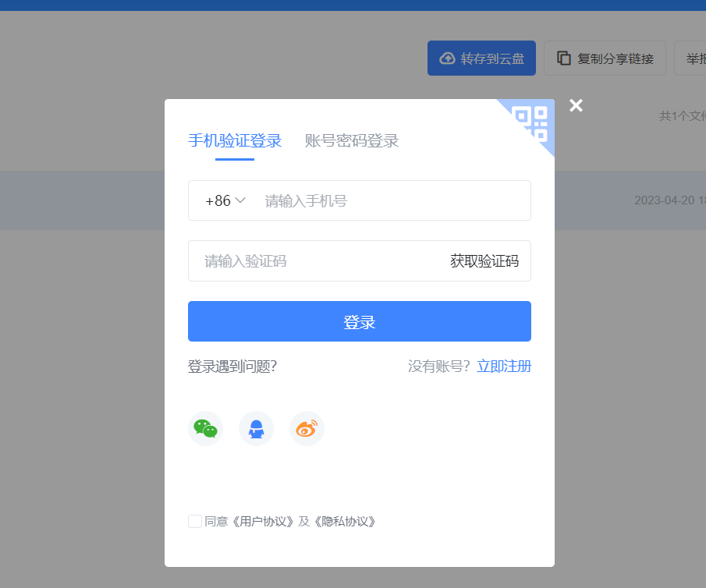Sign in with the QQ icon
The width and height of the screenshot is (706, 588).
pyautogui.click(x=256, y=428)
